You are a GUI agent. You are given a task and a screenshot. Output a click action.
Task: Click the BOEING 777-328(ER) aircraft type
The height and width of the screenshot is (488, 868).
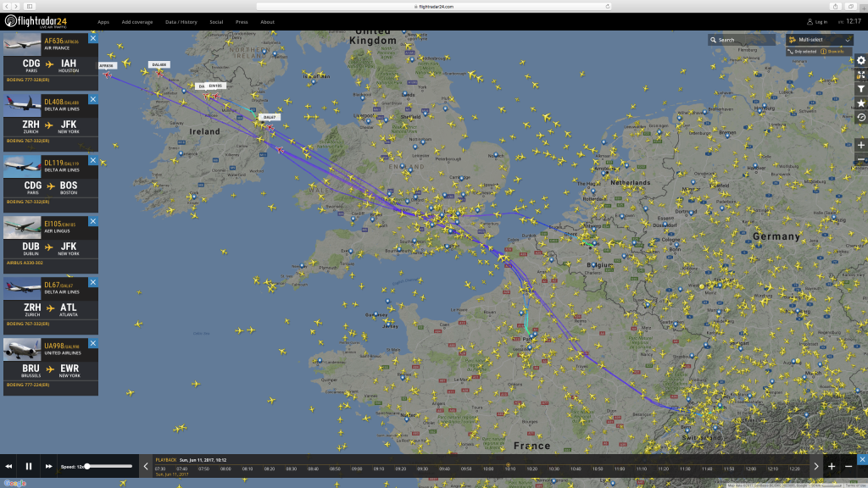click(x=28, y=80)
